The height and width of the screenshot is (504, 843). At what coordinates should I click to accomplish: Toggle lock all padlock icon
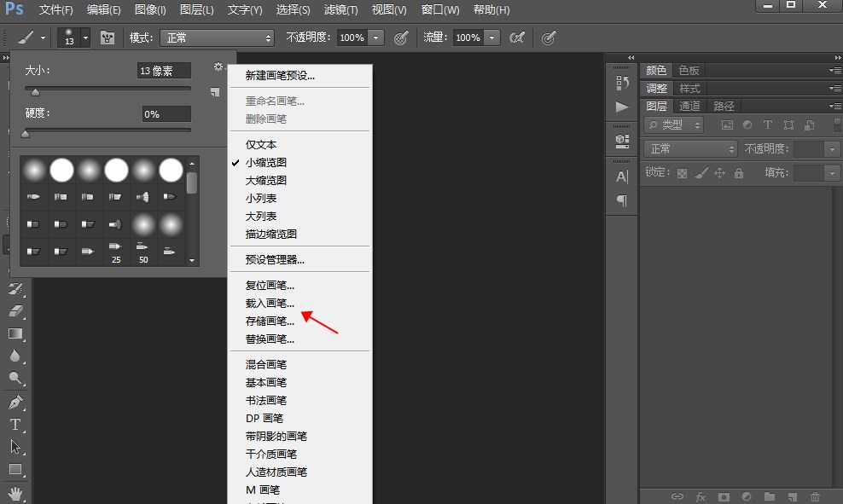click(739, 173)
